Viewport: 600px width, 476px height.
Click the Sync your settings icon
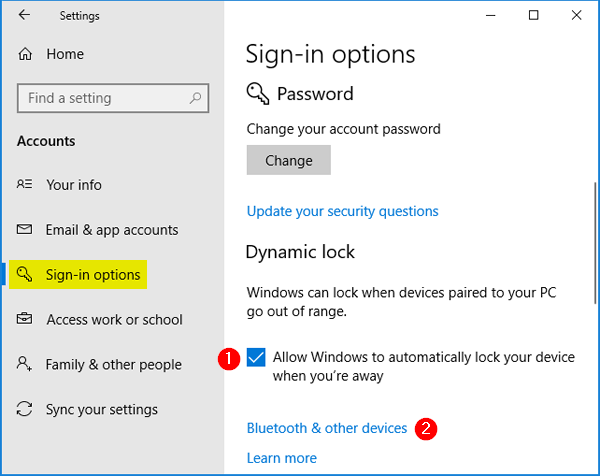click(x=25, y=410)
